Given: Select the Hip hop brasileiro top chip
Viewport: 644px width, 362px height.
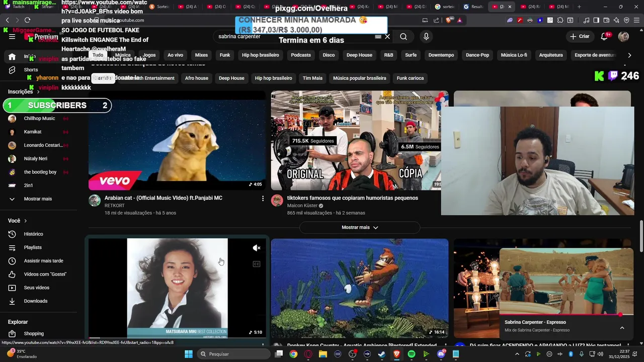Looking at the screenshot, I should tap(261, 55).
